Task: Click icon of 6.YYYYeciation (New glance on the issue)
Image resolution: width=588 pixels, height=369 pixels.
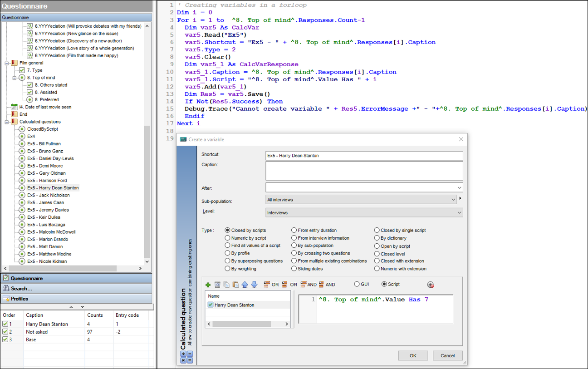Action: tap(29, 34)
